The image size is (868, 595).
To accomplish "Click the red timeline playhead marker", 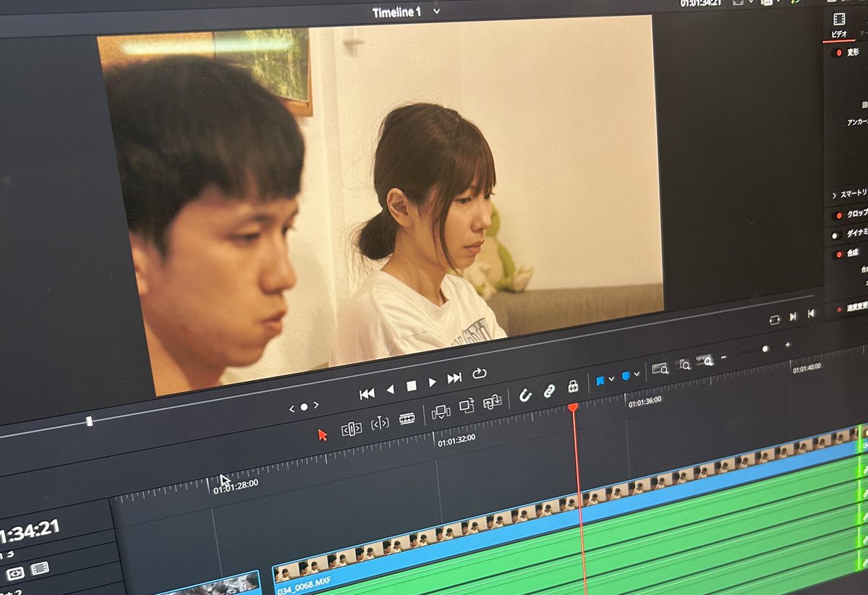I will point(573,408).
